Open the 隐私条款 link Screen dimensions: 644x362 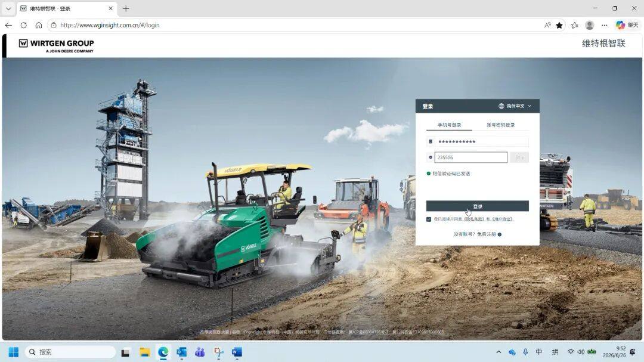[x=474, y=219]
